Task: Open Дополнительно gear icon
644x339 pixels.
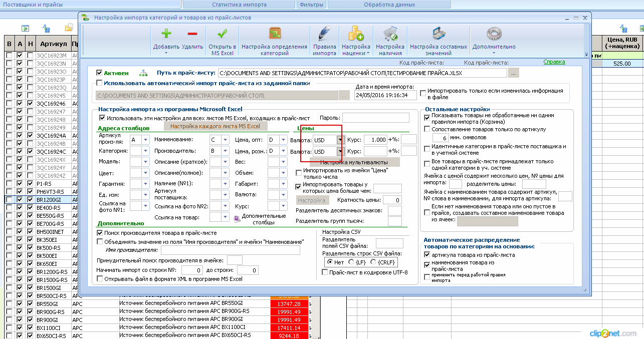Action: click(x=494, y=35)
